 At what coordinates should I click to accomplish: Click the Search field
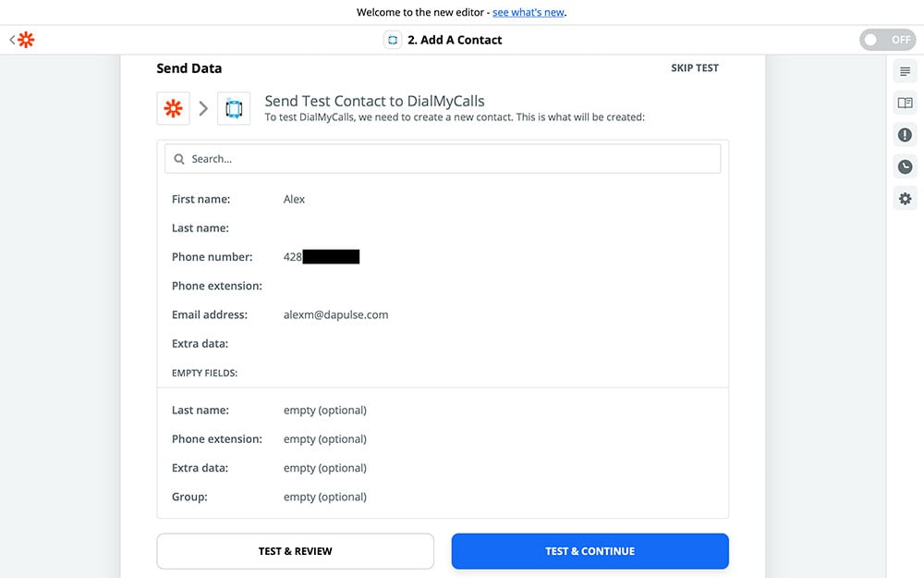coord(444,159)
